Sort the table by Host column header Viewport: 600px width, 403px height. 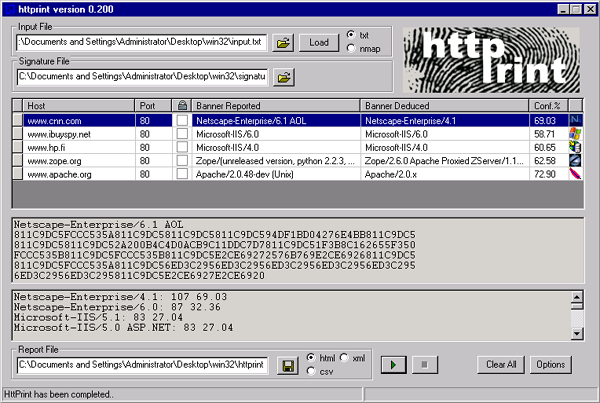click(78, 105)
